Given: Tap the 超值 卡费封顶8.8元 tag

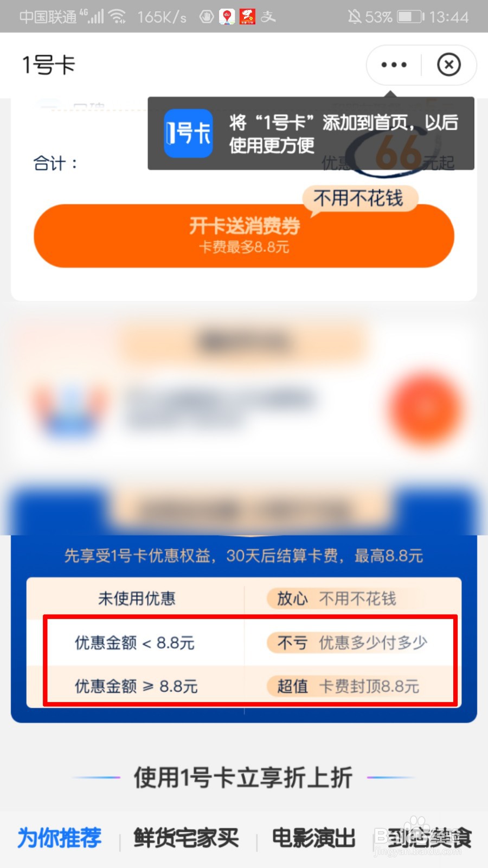Looking at the screenshot, I should (x=344, y=686).
